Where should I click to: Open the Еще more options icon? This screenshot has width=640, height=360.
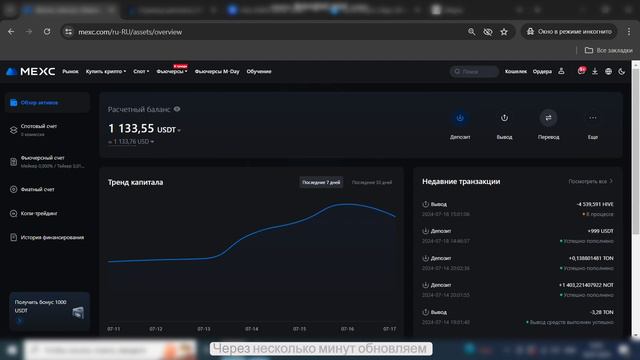[593, 118]
